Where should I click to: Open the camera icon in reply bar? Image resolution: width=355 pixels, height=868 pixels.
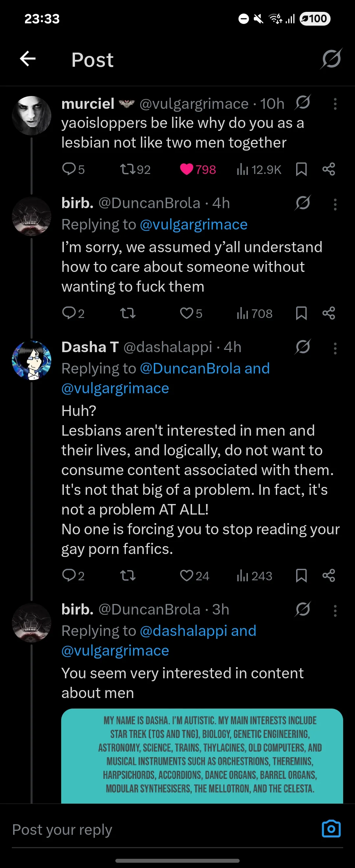[331, 829]
